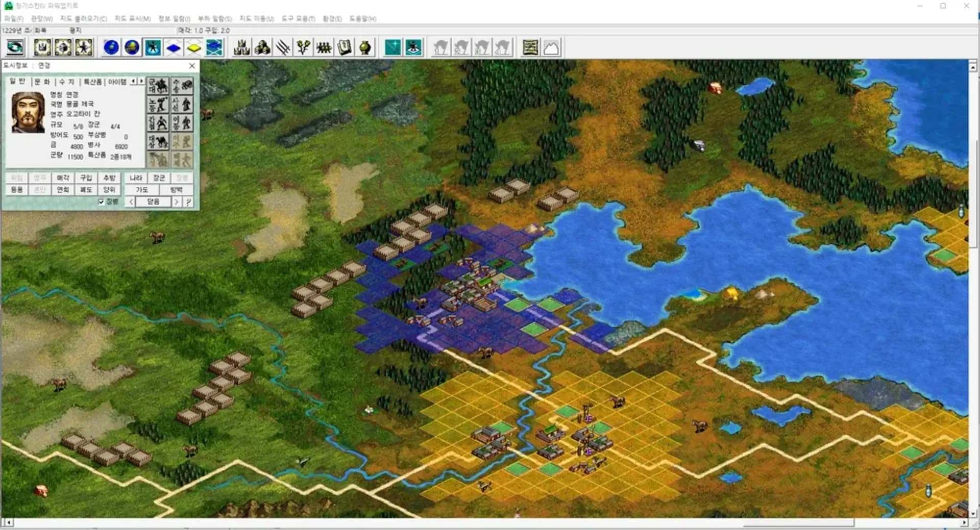Open the 도구 모음(T) menu
This screenshot has height=530, width=980.
[298, 19]
